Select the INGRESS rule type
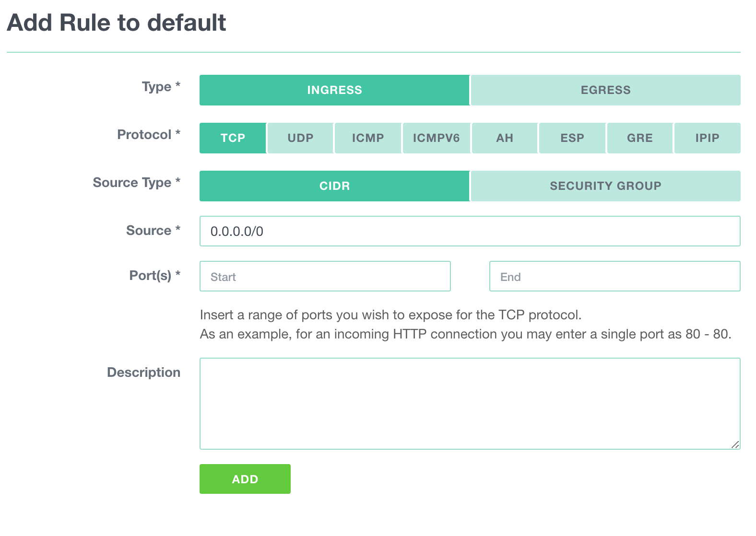The image size is (756, 536). coord(334,90)
